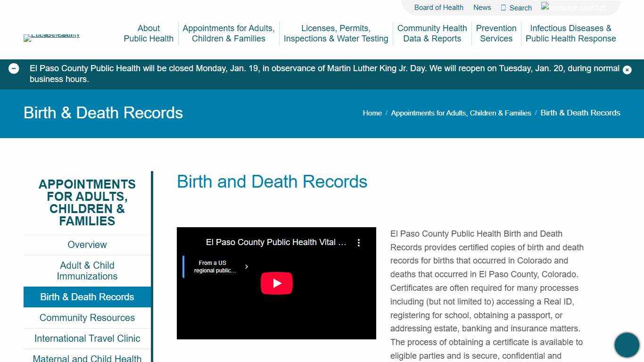The width and height of the screenshot is (644, 362).
Task: Open Appointments for Adults, Children & Families menu
Action: click(229, 33)
